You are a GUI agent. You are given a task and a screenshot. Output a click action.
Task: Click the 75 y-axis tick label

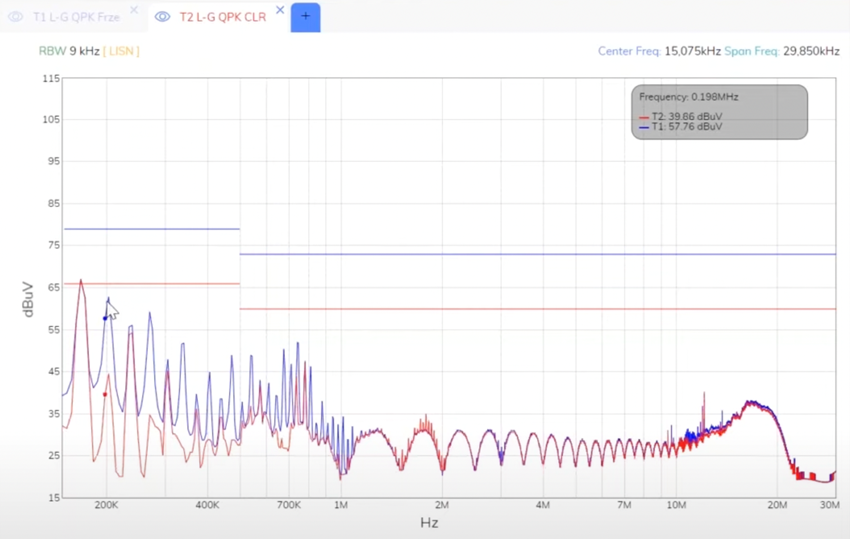(54, 245)
